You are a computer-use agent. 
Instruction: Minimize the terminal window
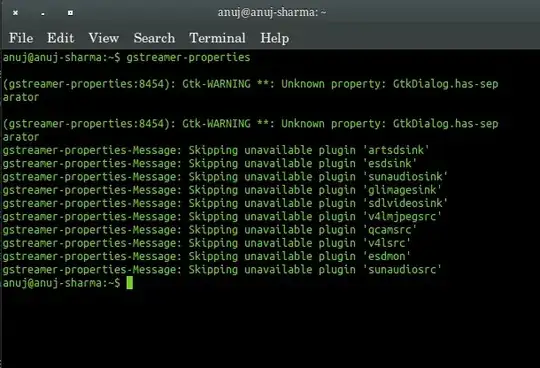tap(43, 14)
